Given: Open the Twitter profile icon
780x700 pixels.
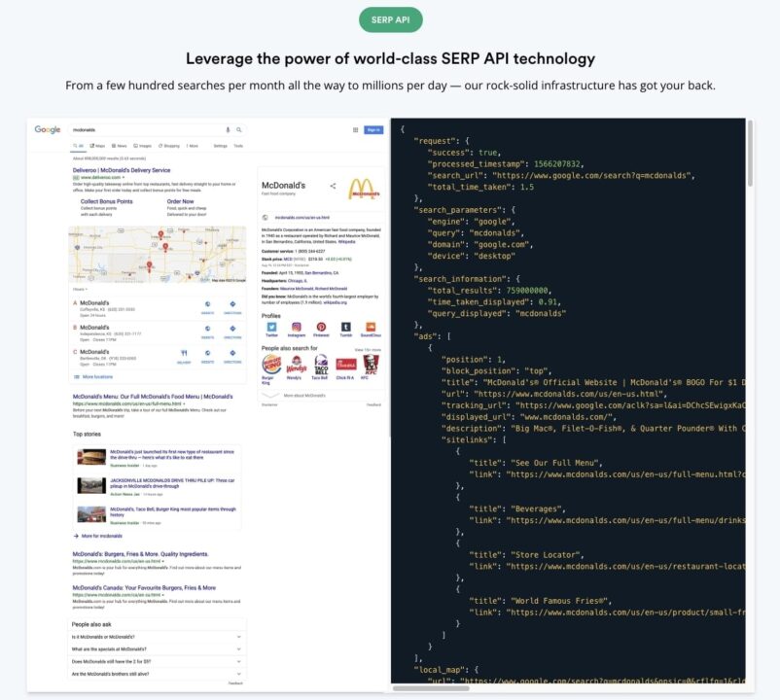Looking at the screenshot, I should 271,328.
